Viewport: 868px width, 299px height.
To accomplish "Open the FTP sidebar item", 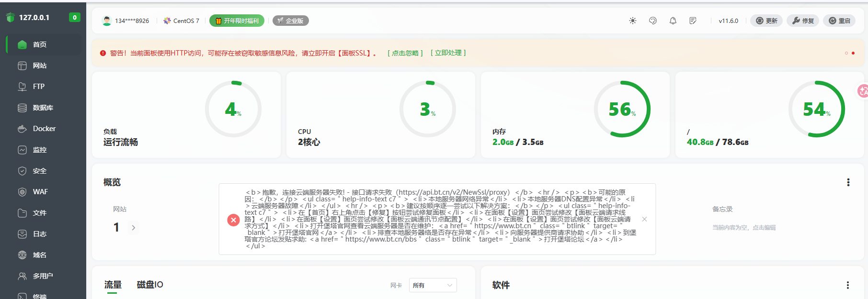I will click(44, 87).
